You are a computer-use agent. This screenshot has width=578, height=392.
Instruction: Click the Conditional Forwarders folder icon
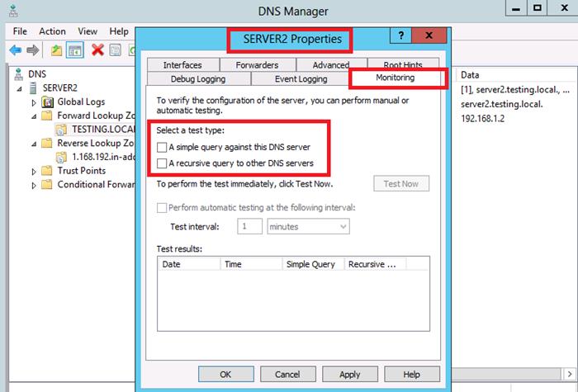[x=47, y=184]
